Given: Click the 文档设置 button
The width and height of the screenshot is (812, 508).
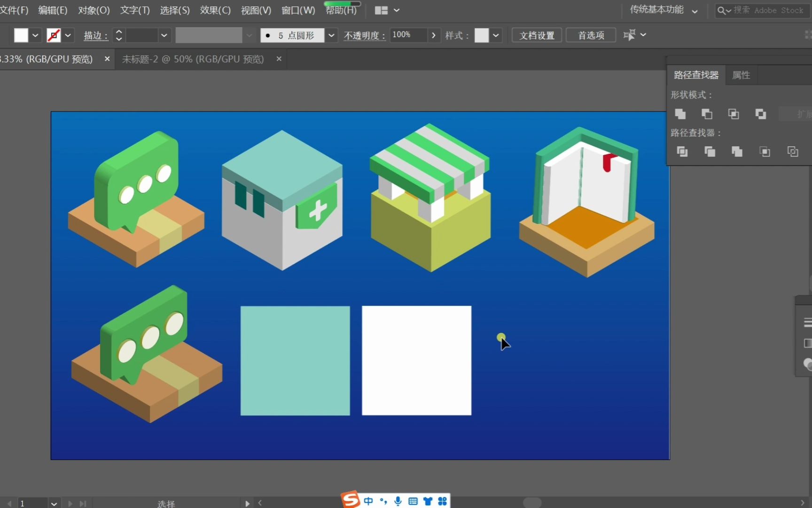Looking at the screenshot, I should tap(537, 35).
